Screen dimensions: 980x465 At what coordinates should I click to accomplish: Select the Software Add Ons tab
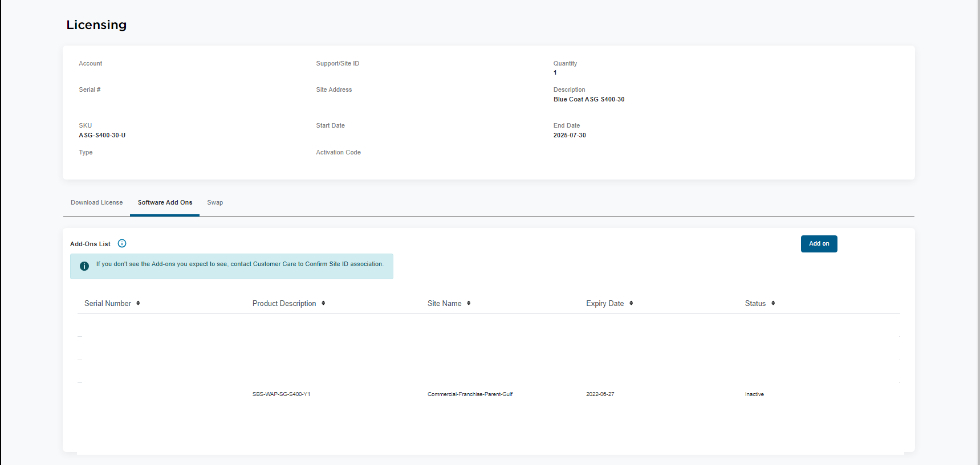pyautogui.click(x=165, y=203)
